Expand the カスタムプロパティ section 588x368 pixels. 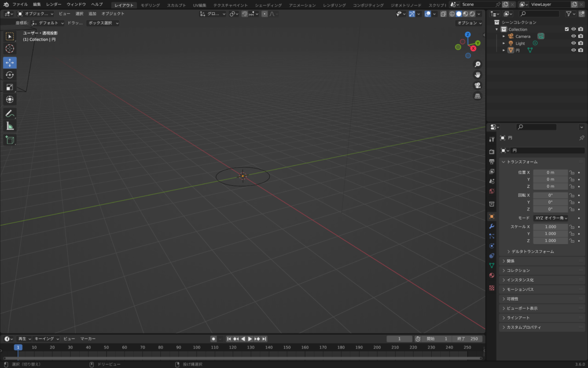tap(524, 327)
